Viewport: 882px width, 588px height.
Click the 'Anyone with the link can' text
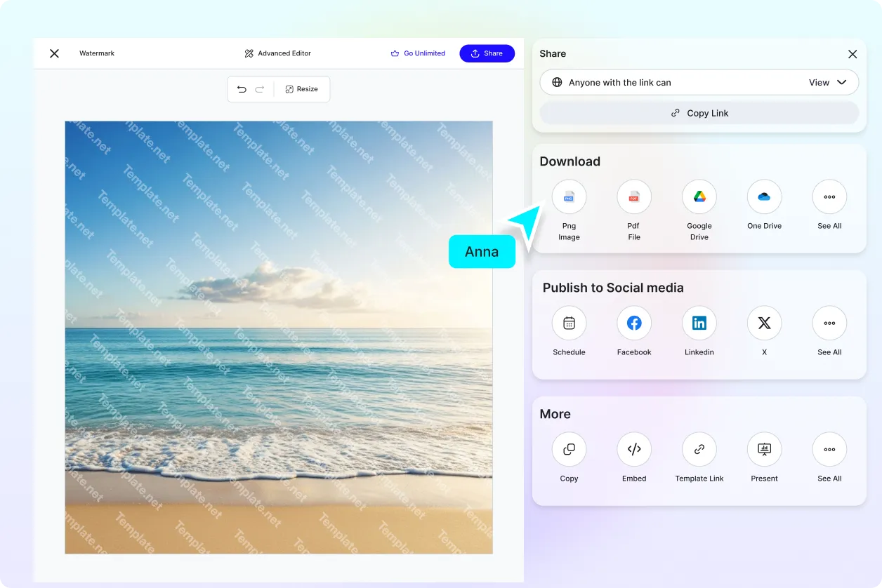tap(620, 82)
